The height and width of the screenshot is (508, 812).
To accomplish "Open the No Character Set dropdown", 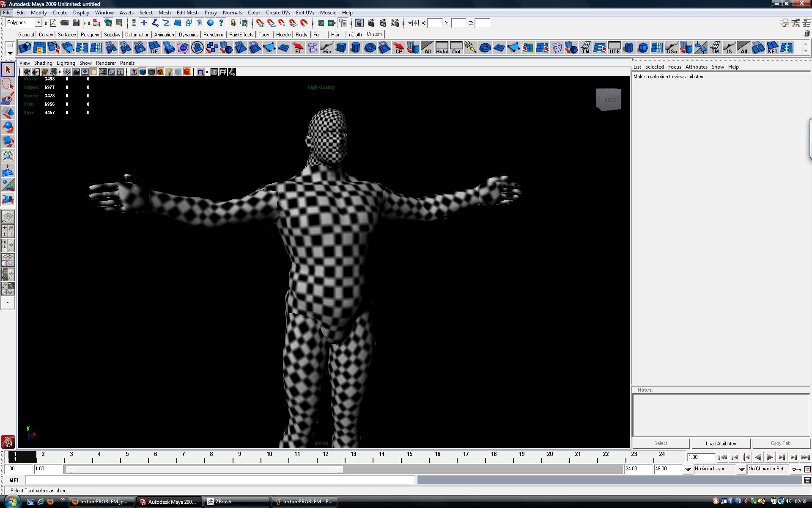I will coord(767,469).
